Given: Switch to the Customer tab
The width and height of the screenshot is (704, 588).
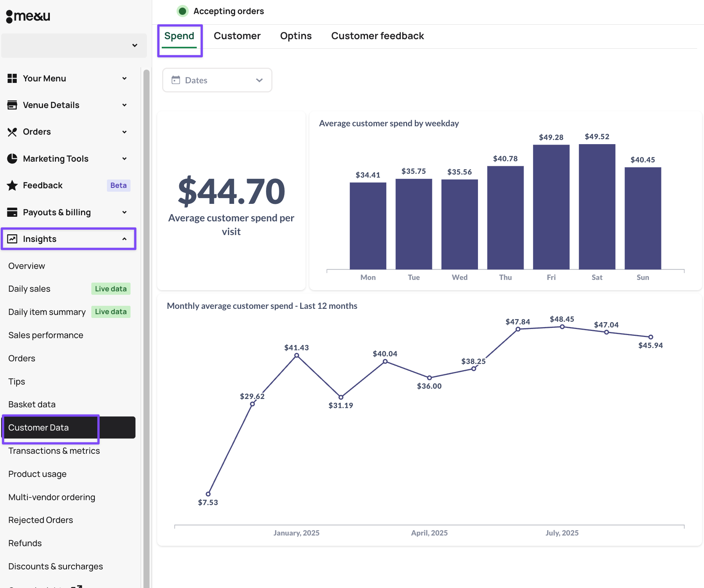Looking at the screenshot, I should (237, 36).
